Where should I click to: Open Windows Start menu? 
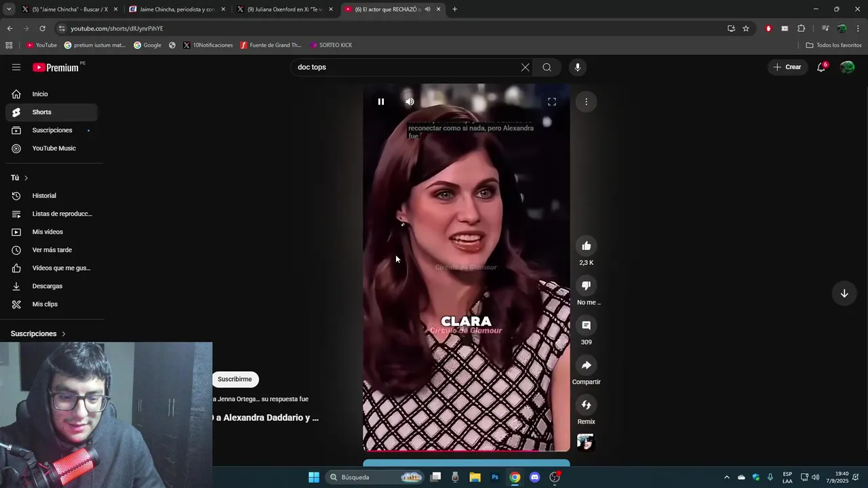pyautogui.click(x=313, y=477)
